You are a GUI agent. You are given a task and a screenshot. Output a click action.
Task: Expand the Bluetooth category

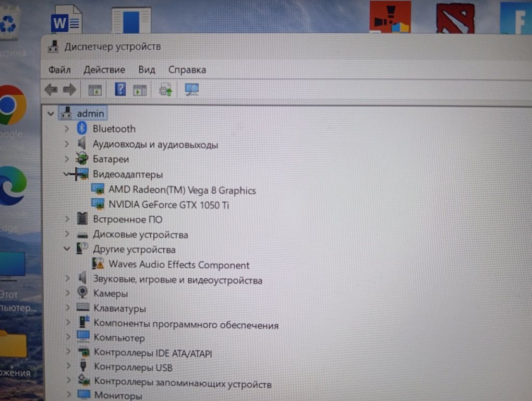pos(67,128)
